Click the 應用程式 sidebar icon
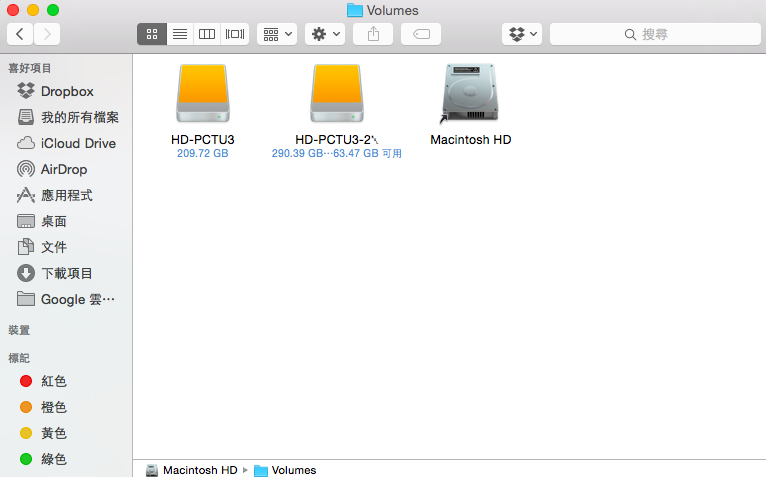766x477 pixels. click(x=26, y=195)
